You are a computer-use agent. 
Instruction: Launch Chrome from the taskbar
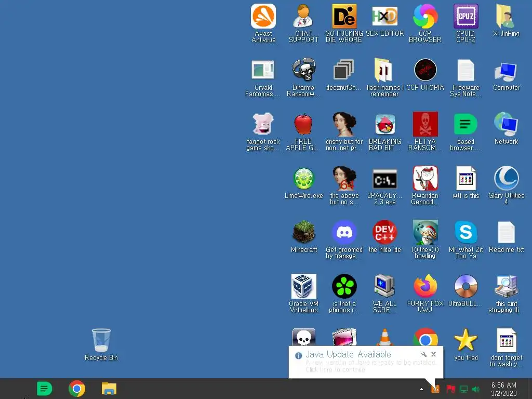click(77, 389)
